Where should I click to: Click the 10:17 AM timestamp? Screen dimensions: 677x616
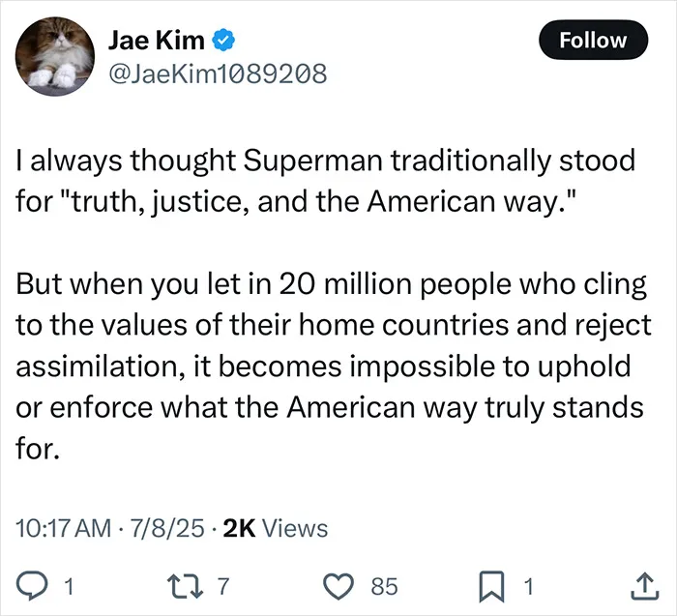point(64,528)
